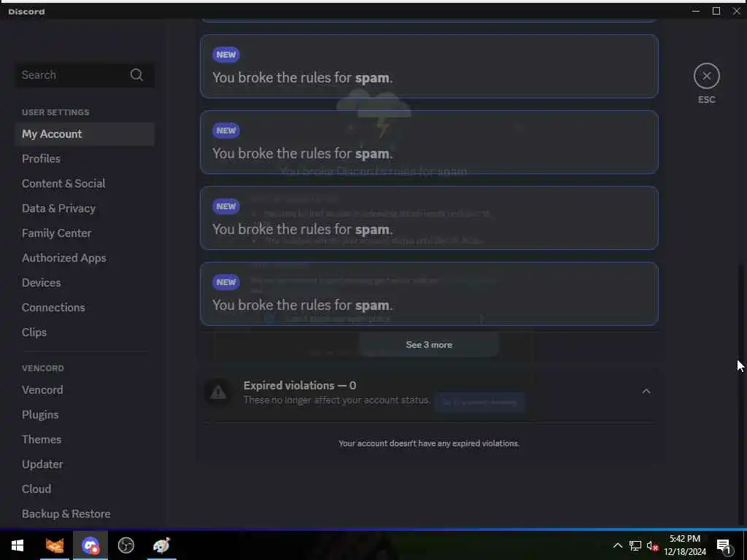Image resolution: width=747 pixels, height=560 pixels.
Task: Open the Windows notification center
Action: tap(724, 545)
